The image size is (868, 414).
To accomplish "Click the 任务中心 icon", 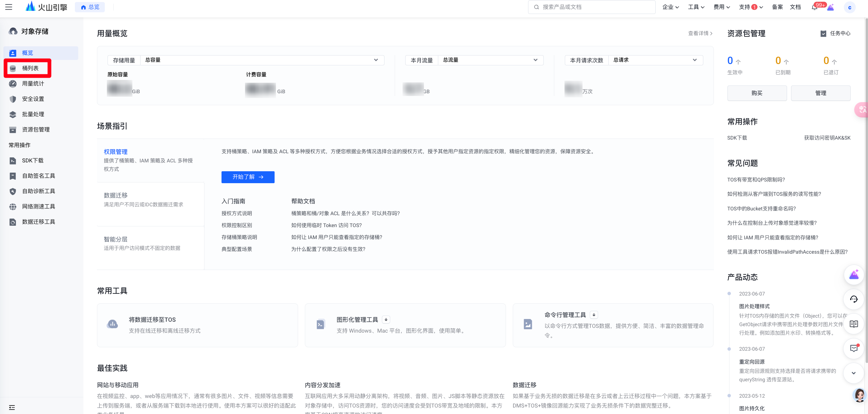I will (823, 33).
